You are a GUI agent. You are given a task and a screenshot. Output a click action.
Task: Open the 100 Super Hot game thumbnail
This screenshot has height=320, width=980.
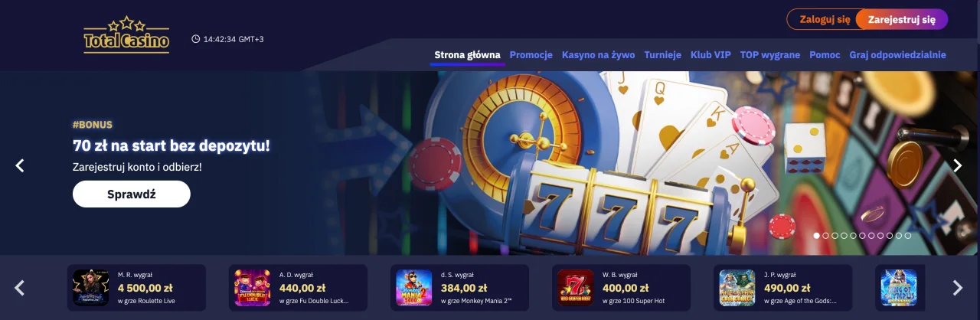point(575,288)
